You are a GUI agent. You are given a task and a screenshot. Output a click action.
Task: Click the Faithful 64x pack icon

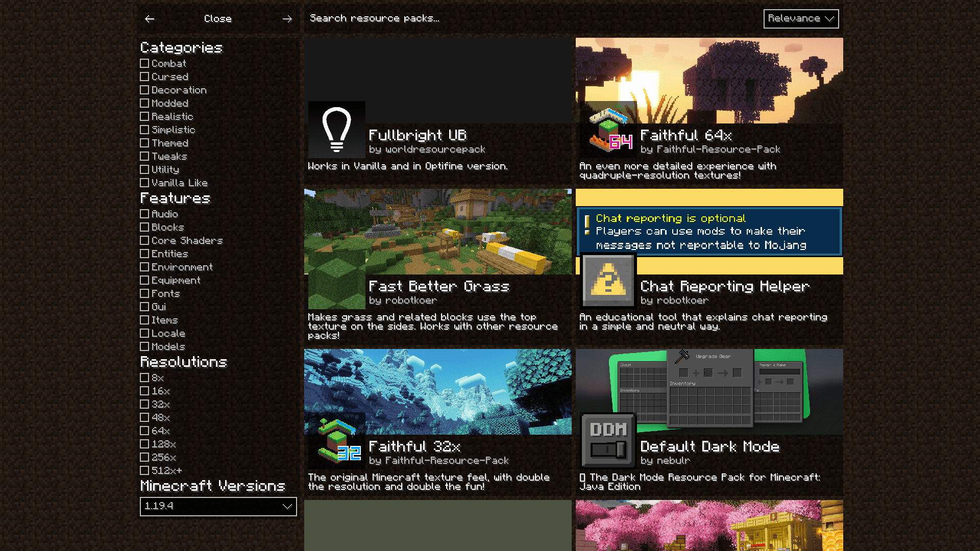click(x=608, y=130)
